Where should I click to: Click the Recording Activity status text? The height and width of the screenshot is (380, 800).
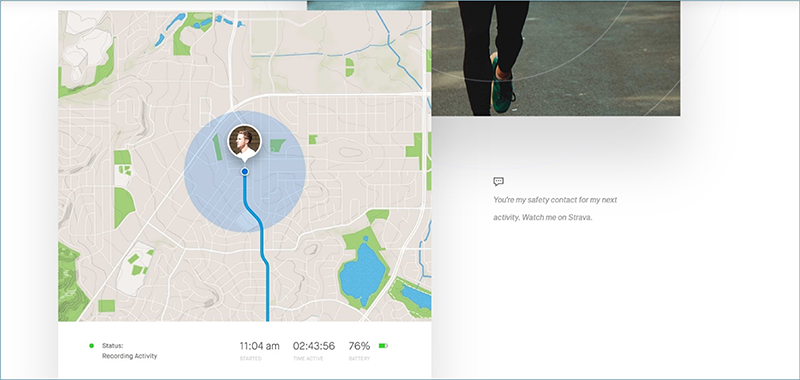130,356
